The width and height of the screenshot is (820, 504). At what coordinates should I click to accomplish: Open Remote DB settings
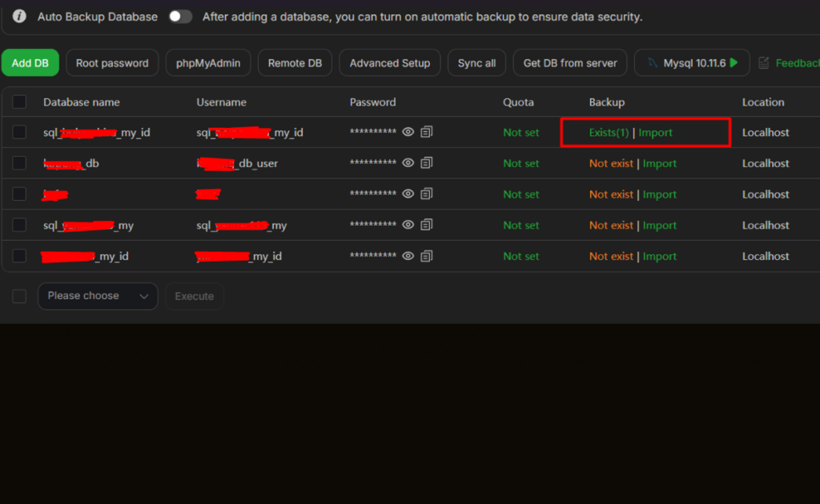(x=295, y=63)
